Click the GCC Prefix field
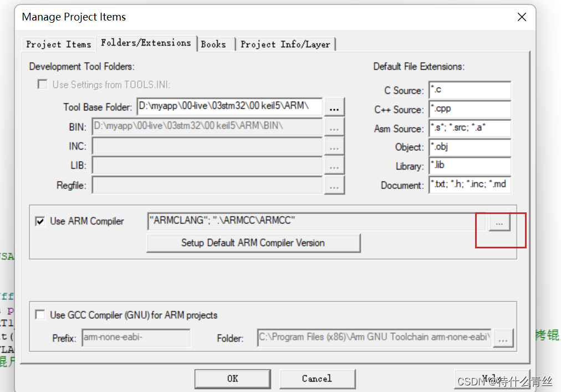Viewport: 561px width, 392px height. [x=136, y=338]
